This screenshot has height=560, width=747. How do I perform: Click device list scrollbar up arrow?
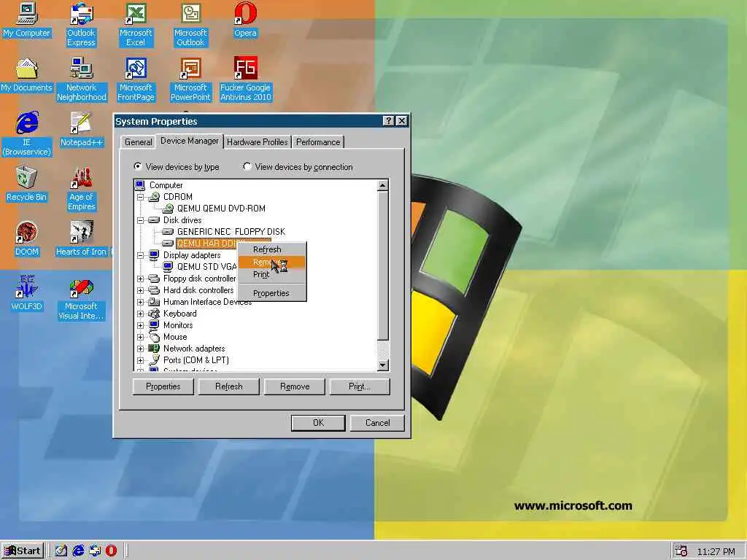tap(382, 186)
